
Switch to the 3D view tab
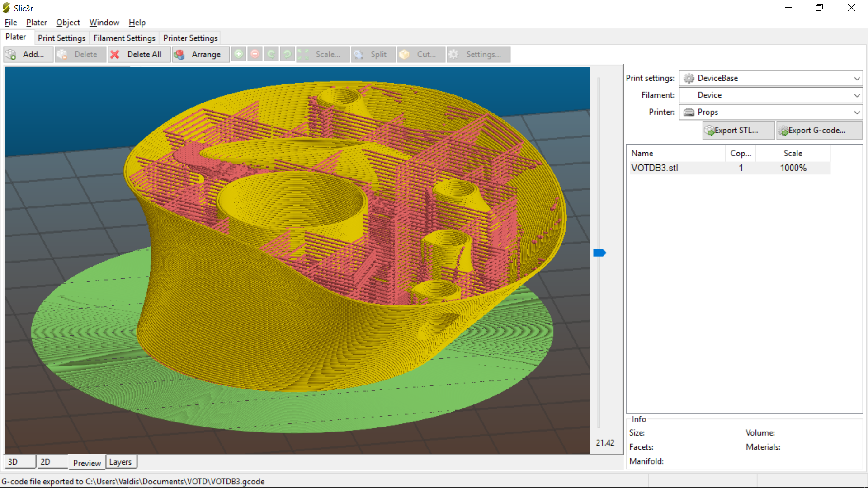[20, 462]
